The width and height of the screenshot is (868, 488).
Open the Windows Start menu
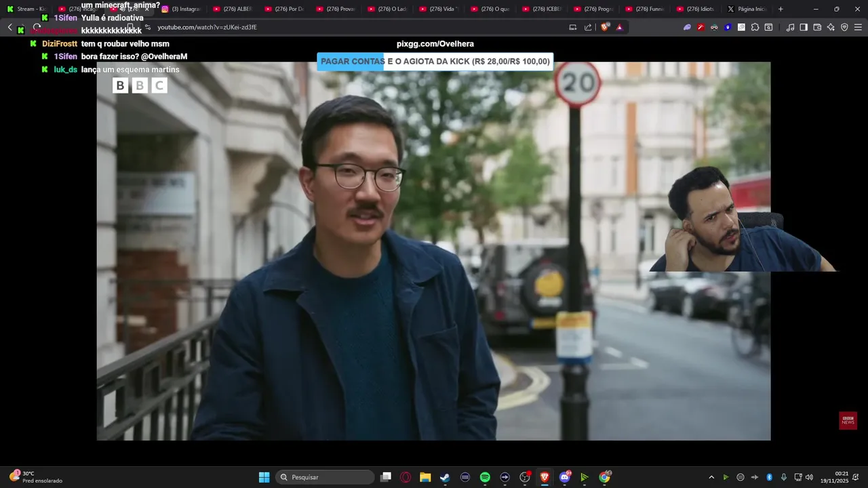point(264,477)
